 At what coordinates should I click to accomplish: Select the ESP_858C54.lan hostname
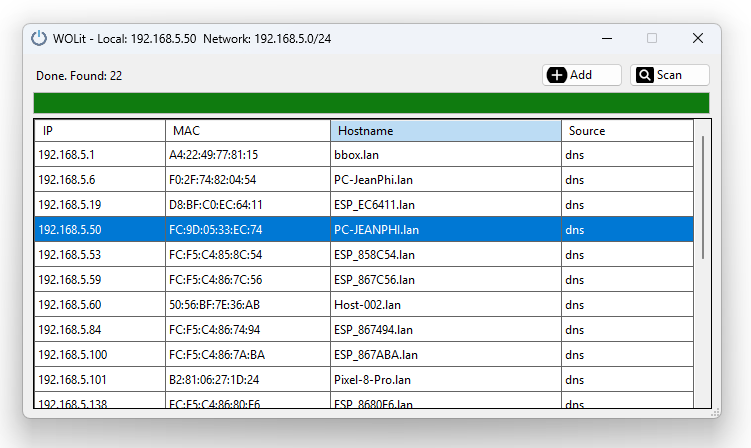tap(374, 255)
